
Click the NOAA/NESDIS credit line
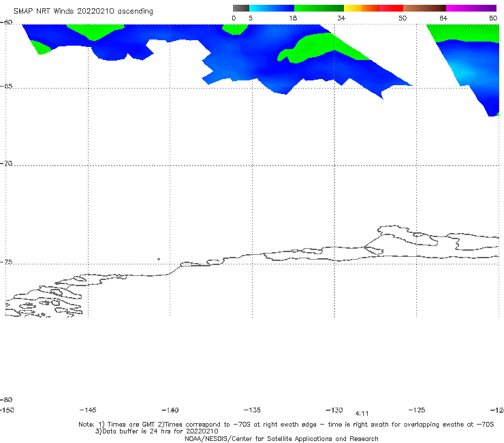pos(281,439)
